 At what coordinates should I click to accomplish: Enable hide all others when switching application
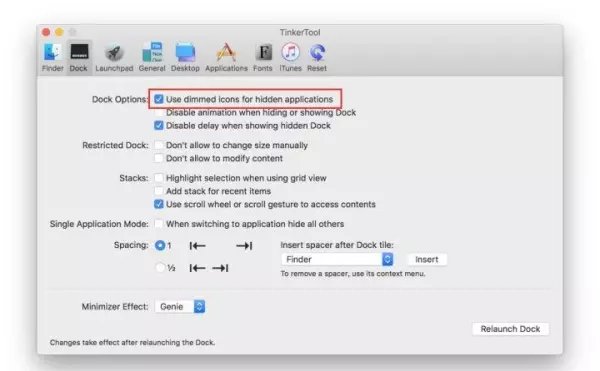158,224
